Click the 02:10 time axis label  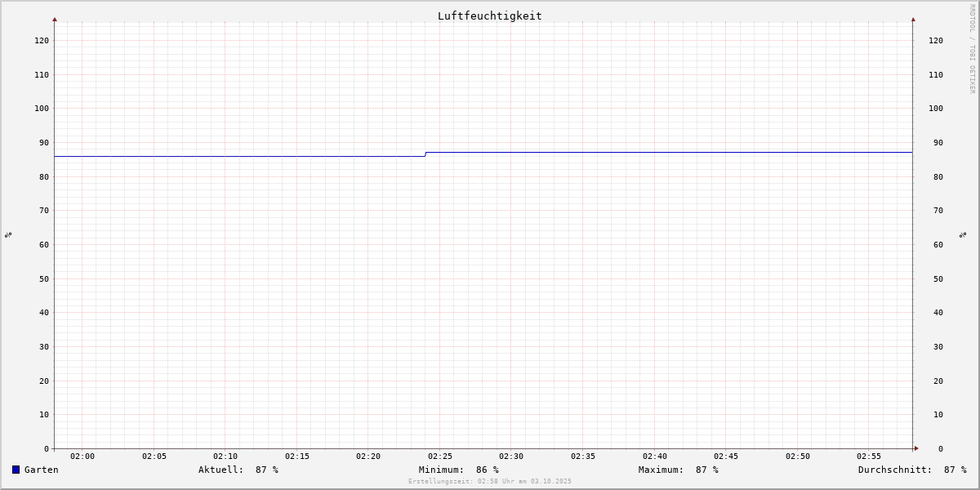click(225, 457)
